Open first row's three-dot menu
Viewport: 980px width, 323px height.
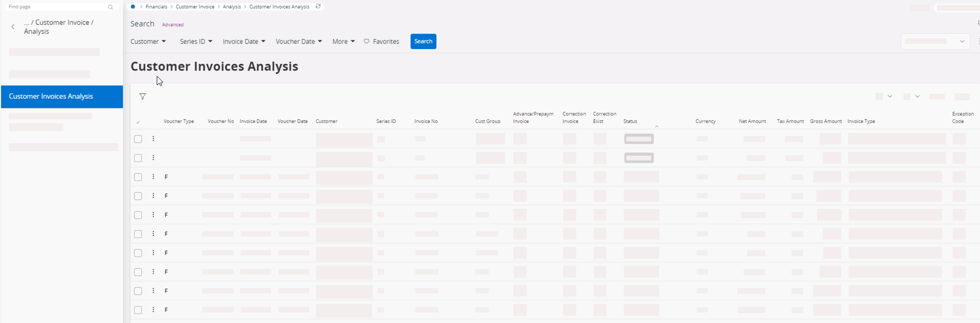click(153, 139)
